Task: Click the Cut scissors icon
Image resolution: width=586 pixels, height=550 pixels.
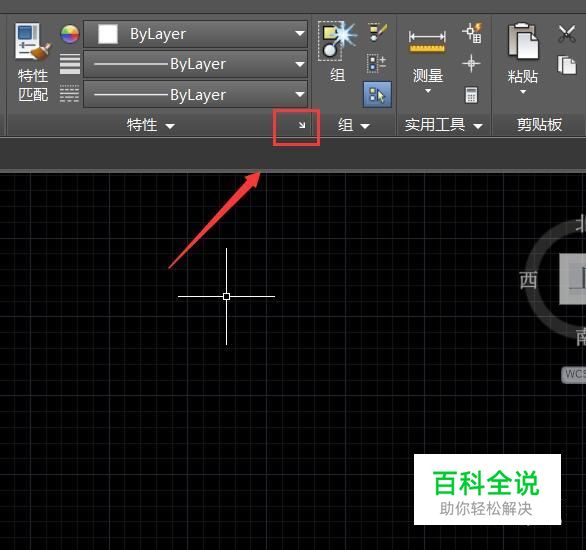Action: pos(567,34)
